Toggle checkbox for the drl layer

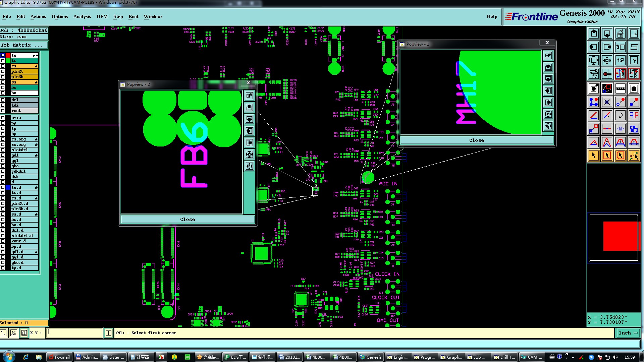[x=3, y=100]
